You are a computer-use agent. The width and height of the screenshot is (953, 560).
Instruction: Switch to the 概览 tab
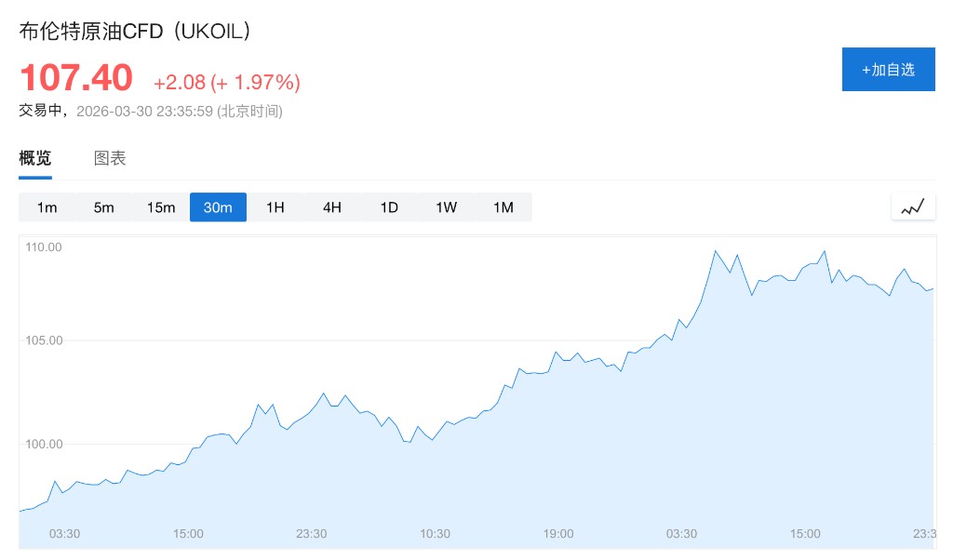point(35,158)
